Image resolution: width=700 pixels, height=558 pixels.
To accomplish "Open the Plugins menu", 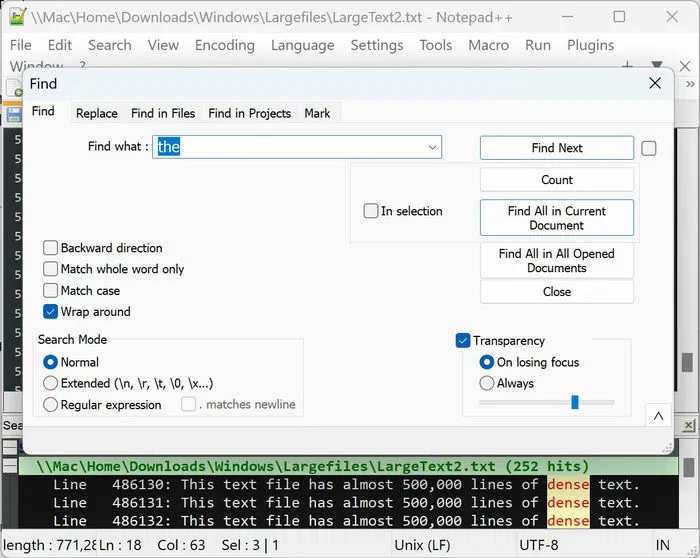I will coord(590,45).
